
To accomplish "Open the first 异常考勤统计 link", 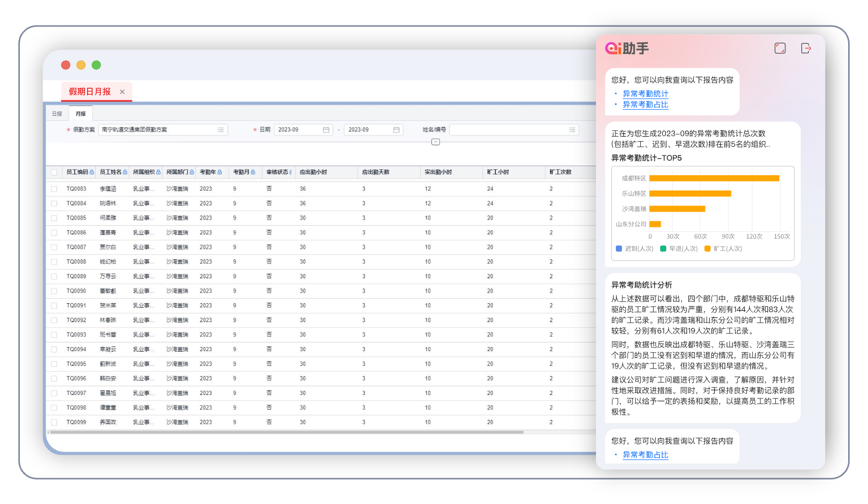I will (645, 94).
